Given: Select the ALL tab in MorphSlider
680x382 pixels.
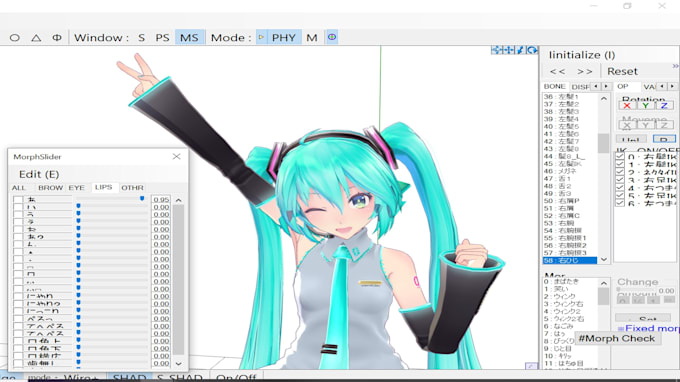Looking at the screenshot, I should coord(19,188).
